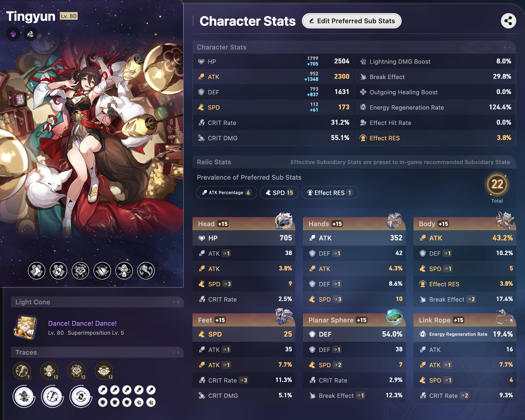
Task: Select the ATK Percentage sub stat chip
Action: point(226,192)
